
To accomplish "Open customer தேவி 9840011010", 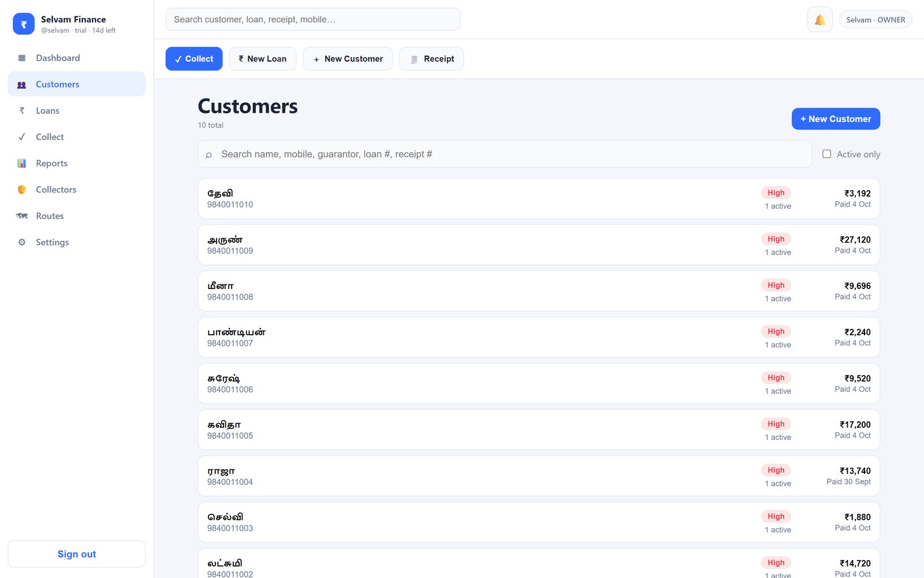I will (539, 198).
